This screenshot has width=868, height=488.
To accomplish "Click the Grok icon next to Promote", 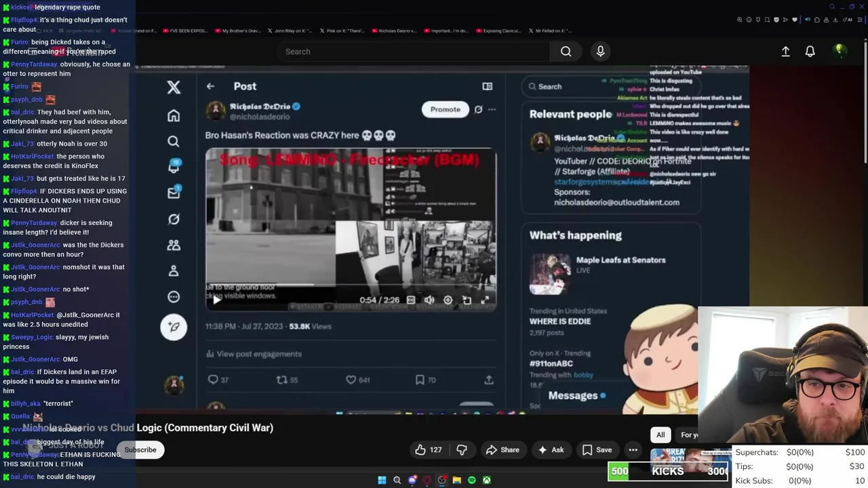I will coord(478,109).
